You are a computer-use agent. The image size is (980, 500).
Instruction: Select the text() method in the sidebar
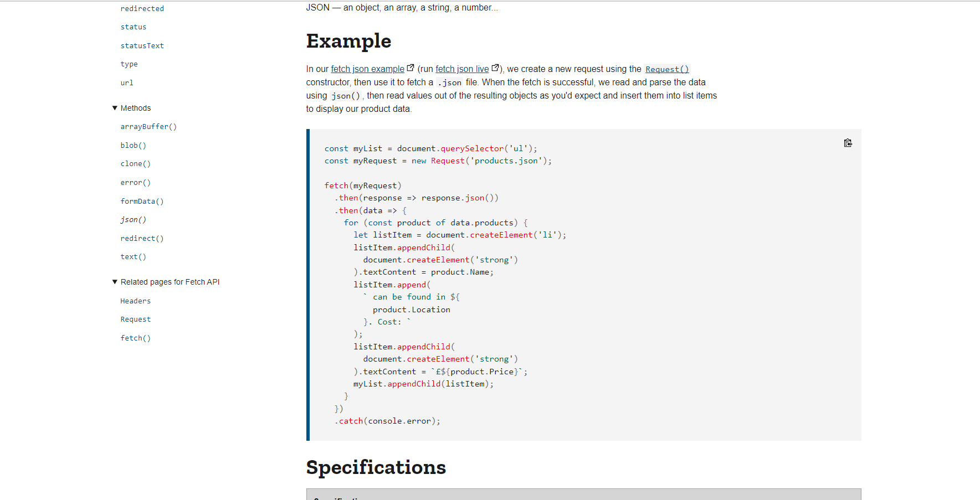(x=133, y=256)
